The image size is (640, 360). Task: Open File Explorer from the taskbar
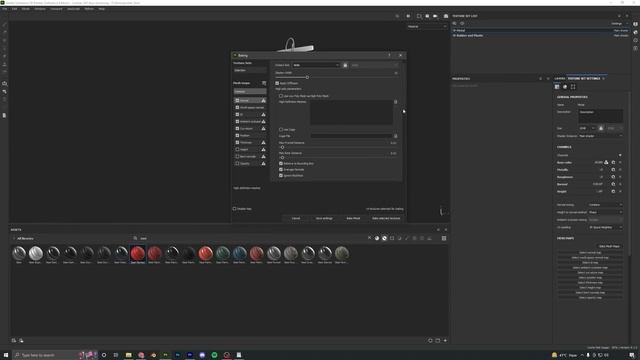point(129,355)
